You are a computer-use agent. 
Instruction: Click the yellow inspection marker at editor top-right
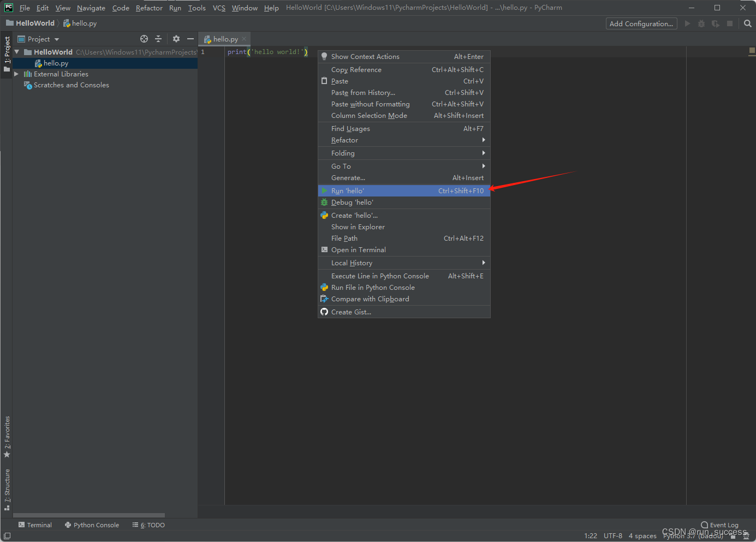(x=752, y=50)
